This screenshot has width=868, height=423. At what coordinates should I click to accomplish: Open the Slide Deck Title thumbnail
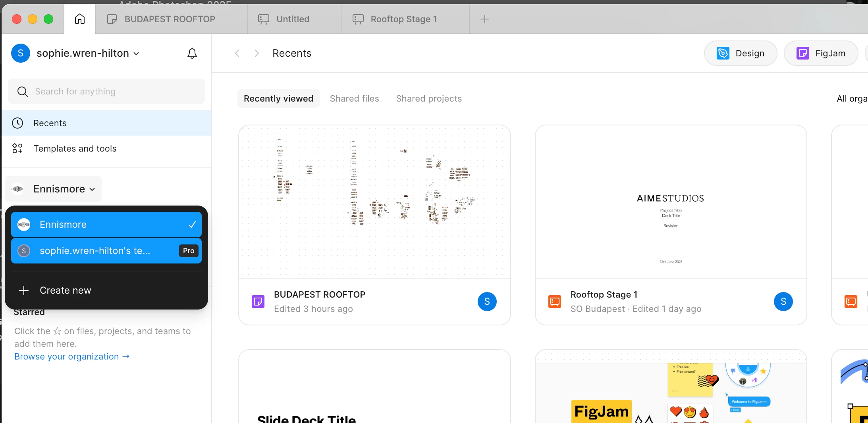(x=374, y=386)
